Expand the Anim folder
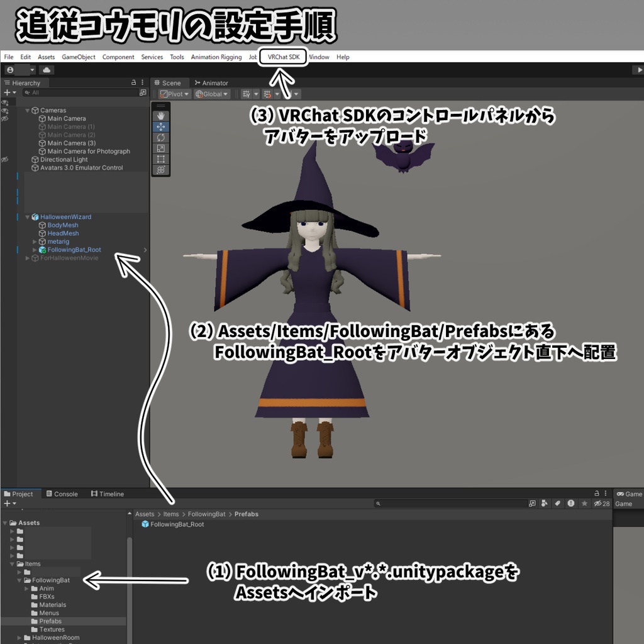The image size is (644, 644). (27, 589)
